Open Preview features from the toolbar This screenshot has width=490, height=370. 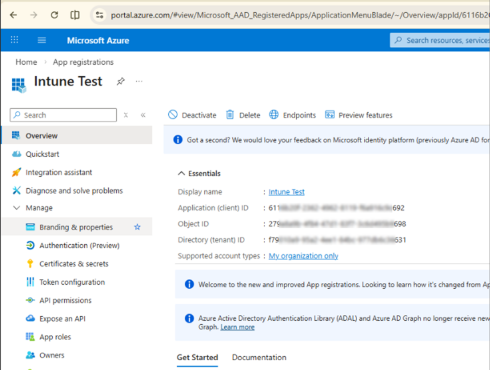[x=359, y=115]
